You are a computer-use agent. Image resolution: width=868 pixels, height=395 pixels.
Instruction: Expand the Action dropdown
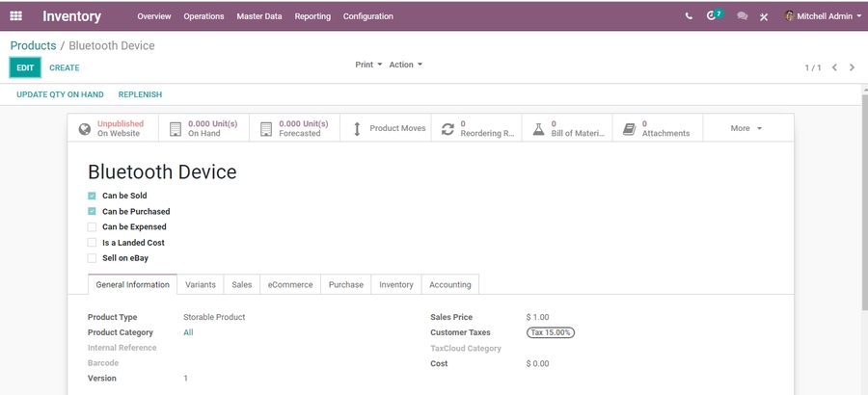(x=405, y=65)
